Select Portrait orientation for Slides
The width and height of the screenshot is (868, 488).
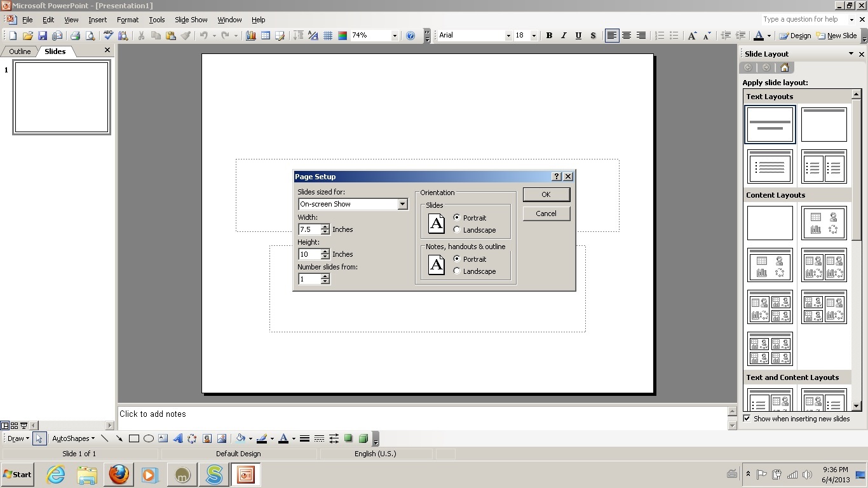(457, 217)
